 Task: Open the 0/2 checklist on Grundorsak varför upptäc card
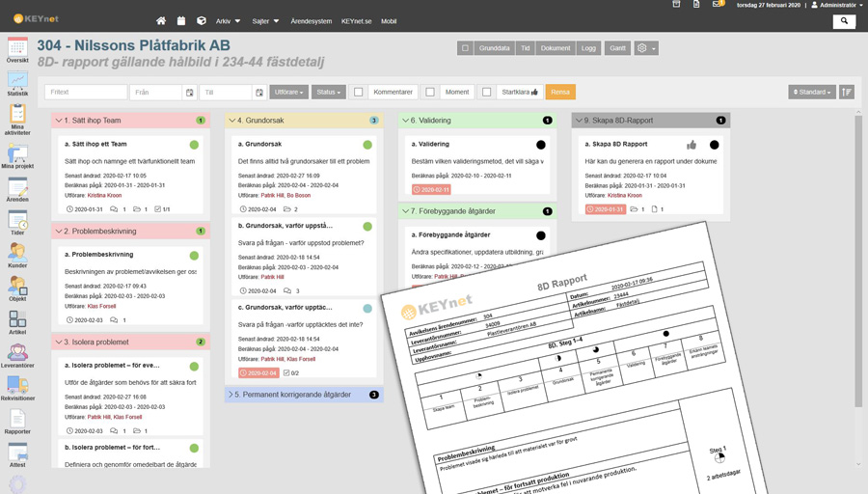click(x=291, y=373)
